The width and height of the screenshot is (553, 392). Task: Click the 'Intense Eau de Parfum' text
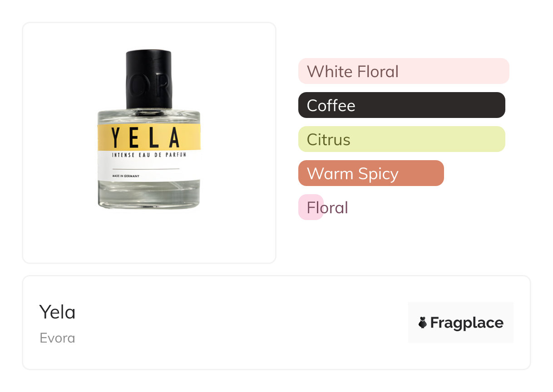149,155
